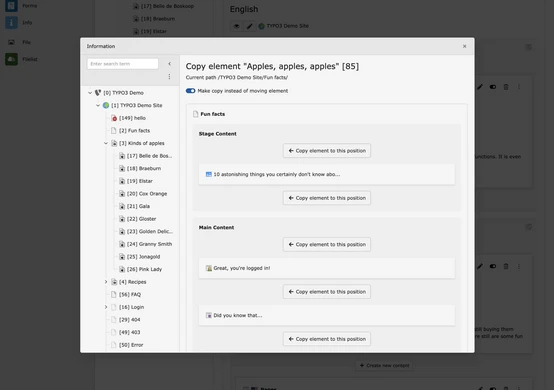
Task: Select '10 astonishing things you certainly don't know' element
Action: (327, 175)
